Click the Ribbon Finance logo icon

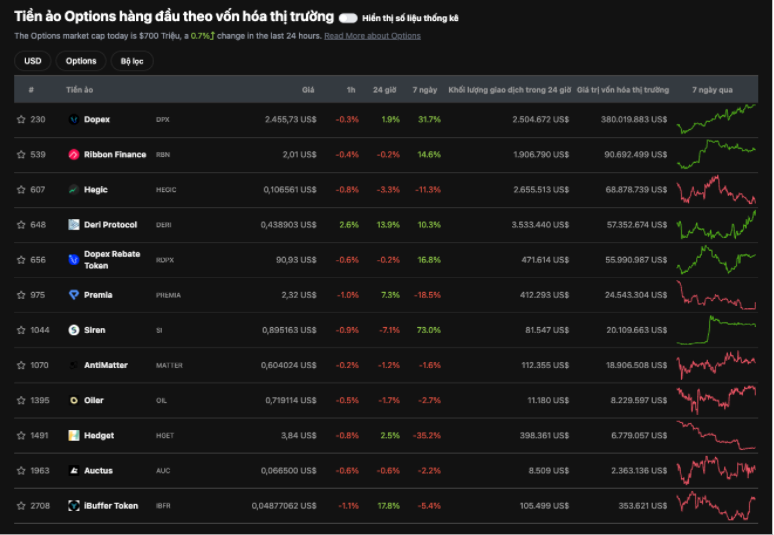click(74, 155)
